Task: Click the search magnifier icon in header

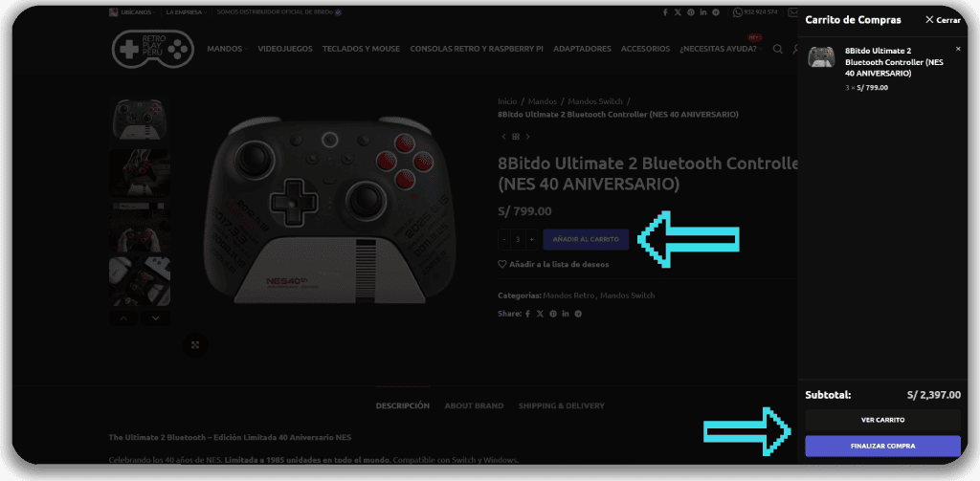Action: pos(777,49)
